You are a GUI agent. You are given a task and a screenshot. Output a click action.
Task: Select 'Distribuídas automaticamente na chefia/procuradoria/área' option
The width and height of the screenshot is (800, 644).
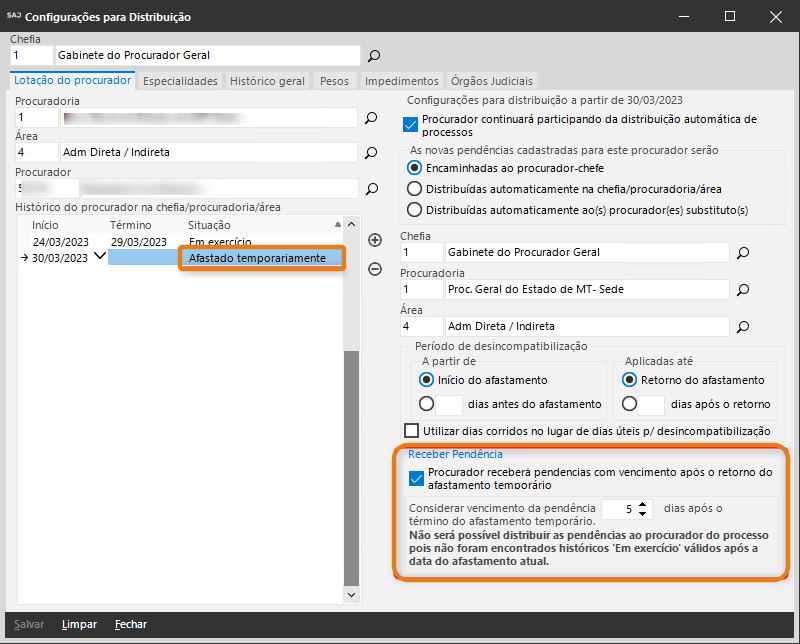click(415, 188)
